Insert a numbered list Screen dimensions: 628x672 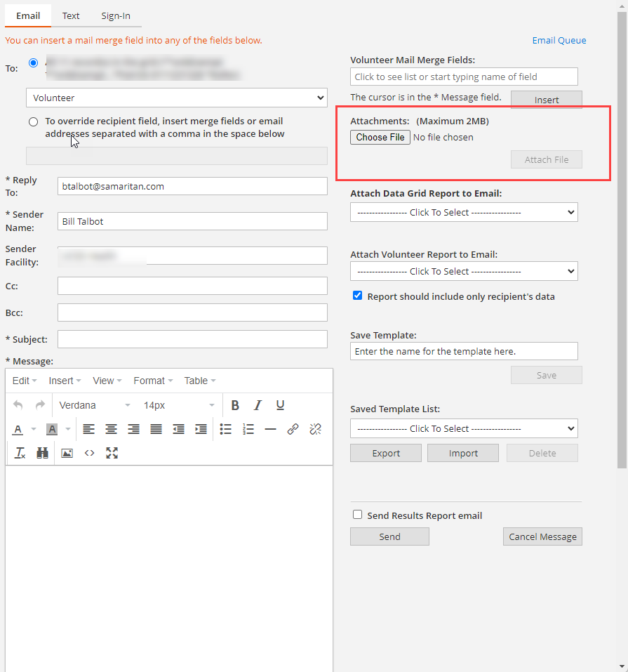(x=248, y=429)
